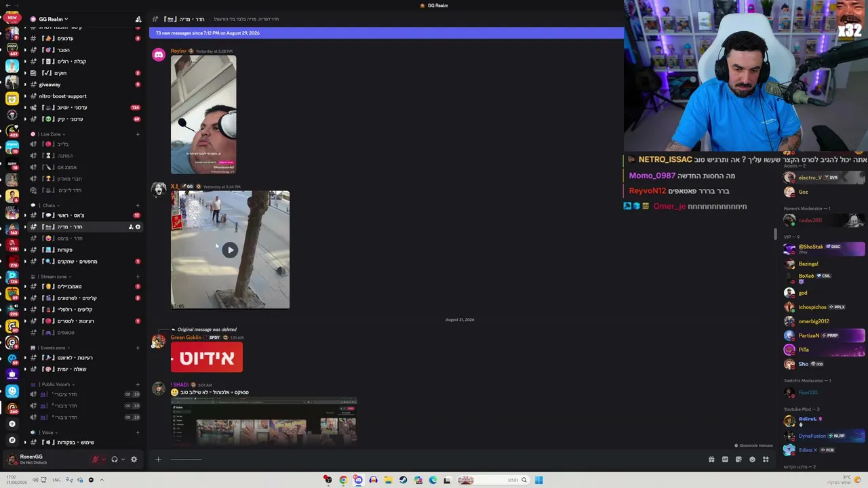
Task: Add a channel to Events zone category
Action: tap(138, 348)
